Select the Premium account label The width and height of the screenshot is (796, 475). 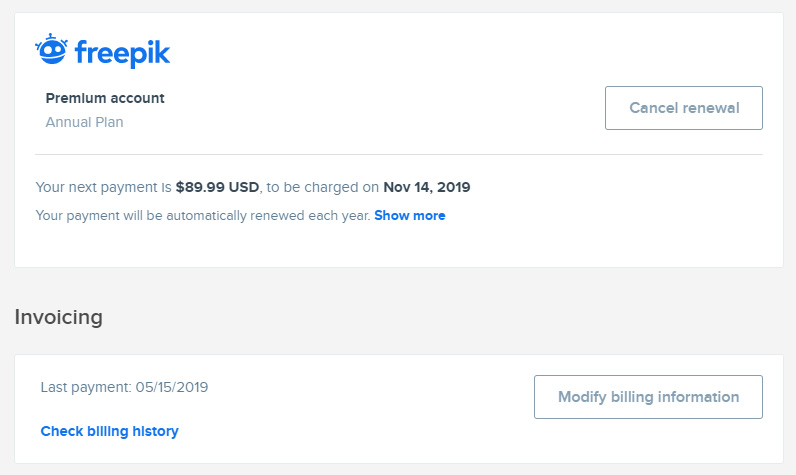tap(105, 98)
